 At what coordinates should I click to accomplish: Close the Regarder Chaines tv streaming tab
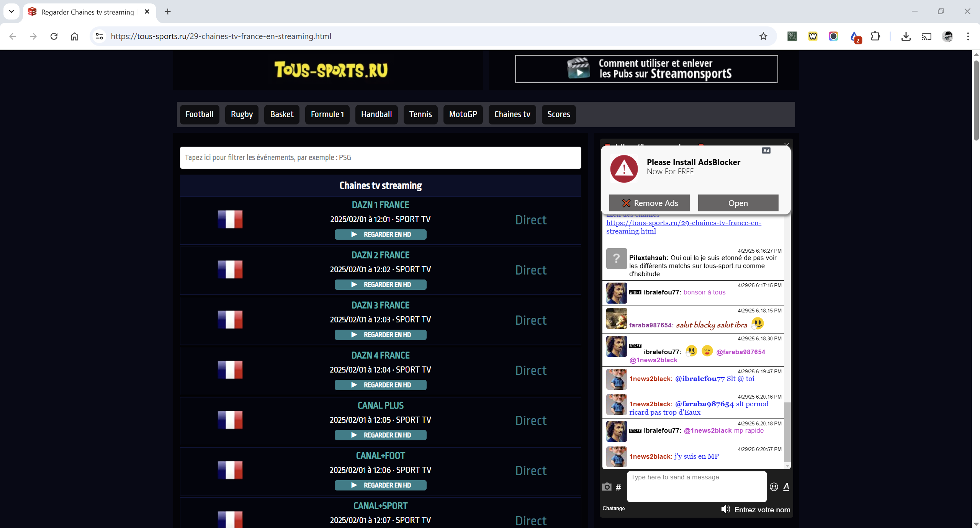click(147, 11)
